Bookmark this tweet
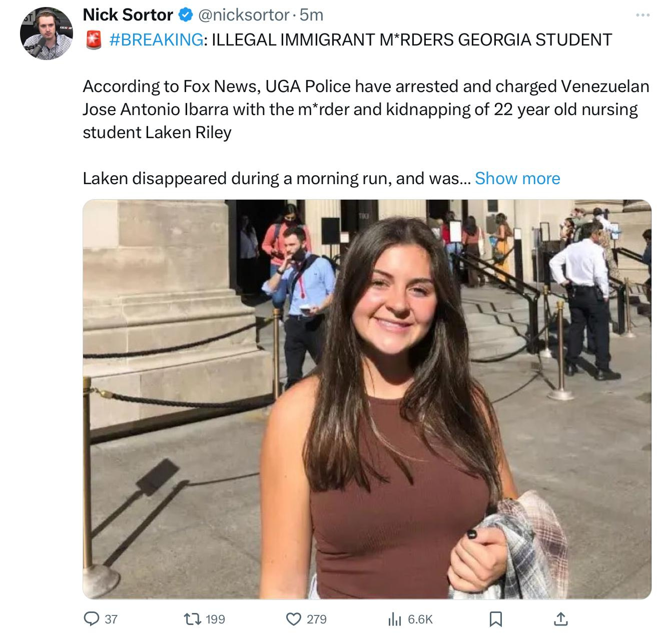Viewport: 672px width, 638px height. pyautogui.click(x=495, y=619)
